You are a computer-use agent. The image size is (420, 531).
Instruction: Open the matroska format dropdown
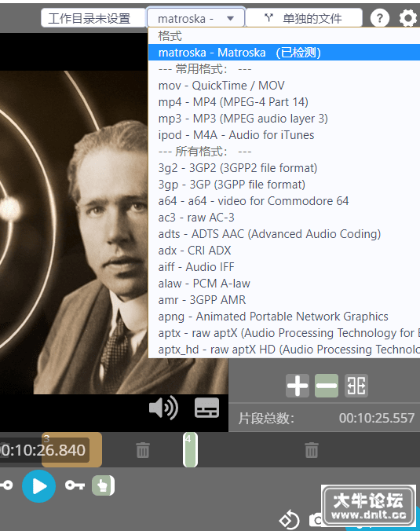[195, 18]
